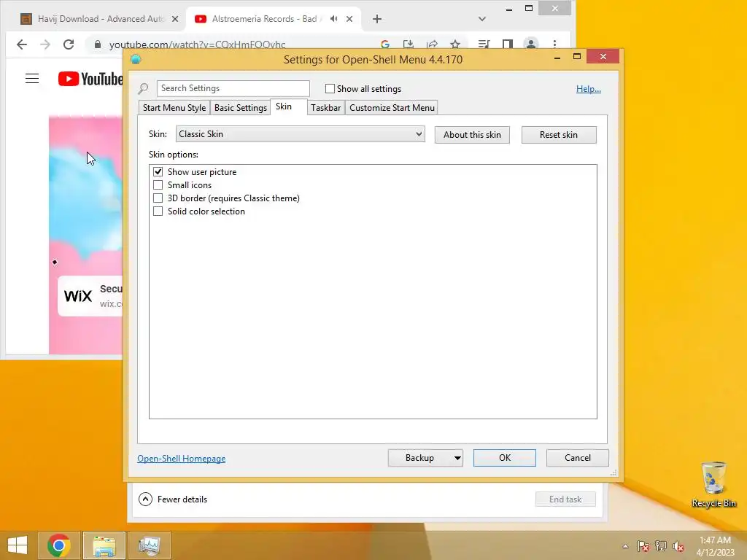Click the share page icon in Chrome
The image size is (747, 560).
(432, 44)
